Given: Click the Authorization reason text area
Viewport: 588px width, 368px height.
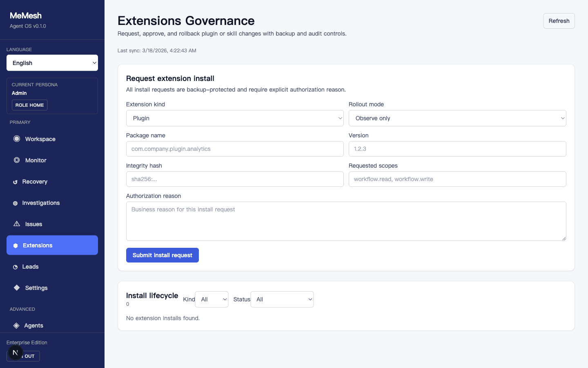Looking at the screenshot, I should [x=346, y=221].
